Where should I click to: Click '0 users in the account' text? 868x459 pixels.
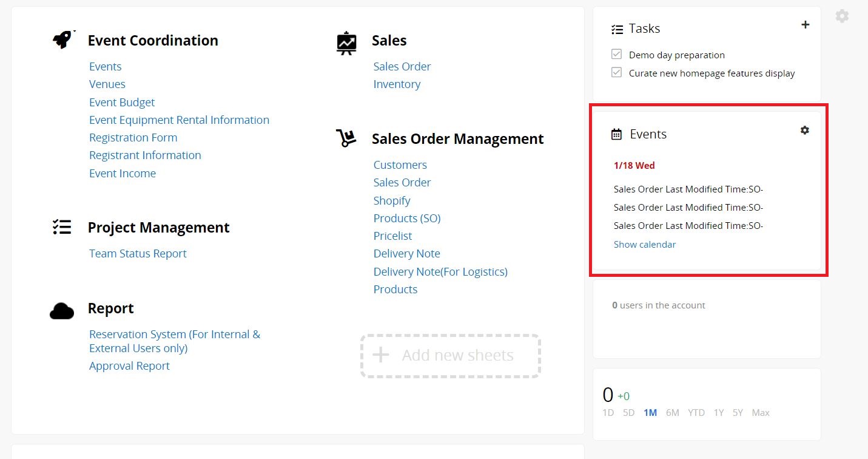pos(659,305)
